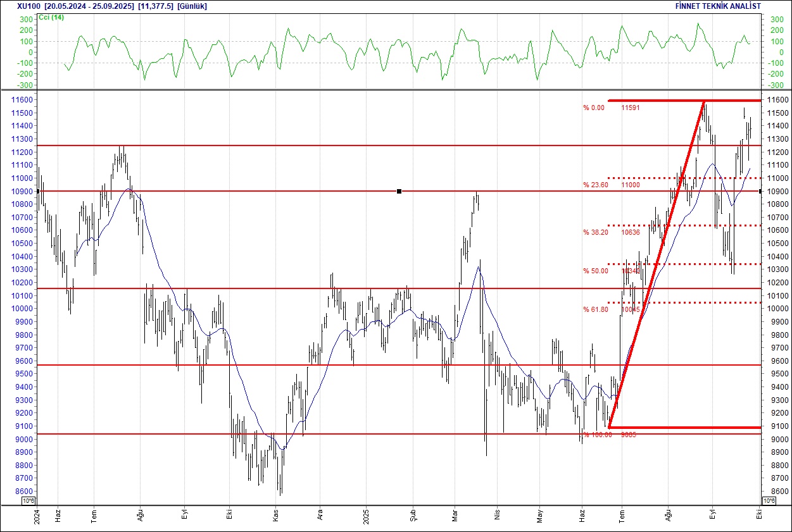792x532 pixels.
Task: Select the mid-chart square handle on 10900 line
Action: (x=399, y=191)
